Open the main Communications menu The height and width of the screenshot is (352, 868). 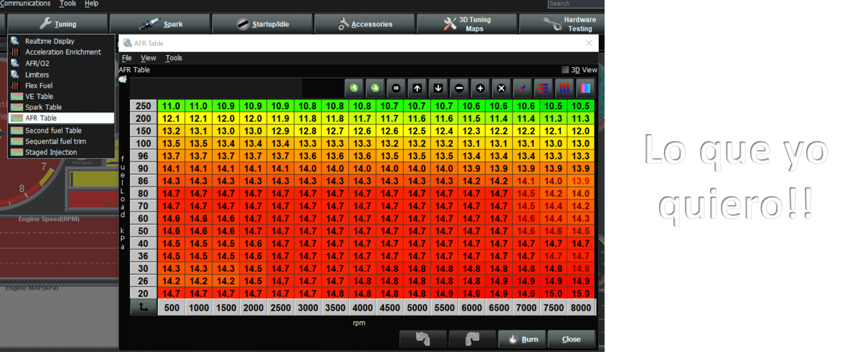tap(25, 3)
